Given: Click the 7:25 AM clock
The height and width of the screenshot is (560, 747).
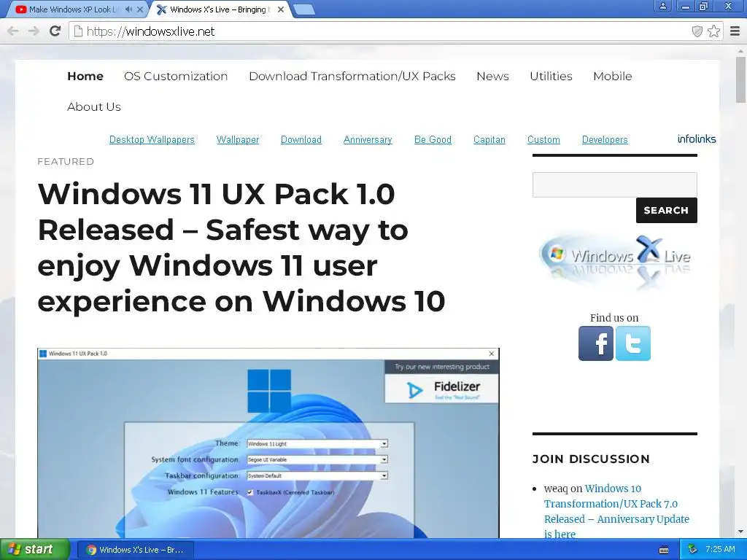Looking at the screenshot, I should coord(720,550).
